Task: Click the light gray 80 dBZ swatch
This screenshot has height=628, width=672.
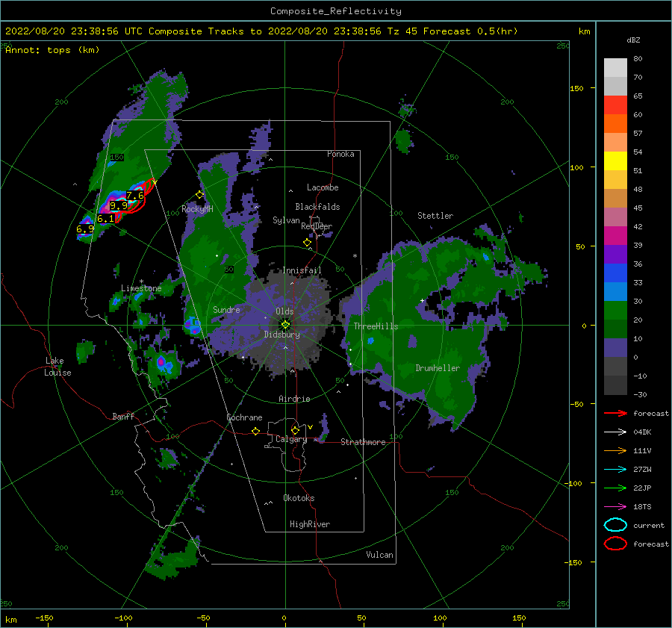Action: [x=615, y=67]
